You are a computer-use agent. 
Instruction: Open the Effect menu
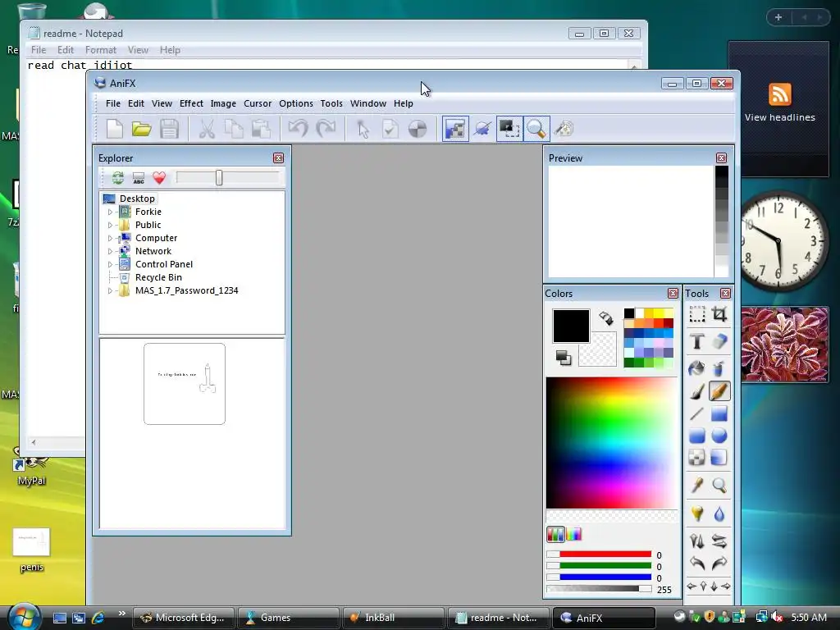[x=191, y=103]
